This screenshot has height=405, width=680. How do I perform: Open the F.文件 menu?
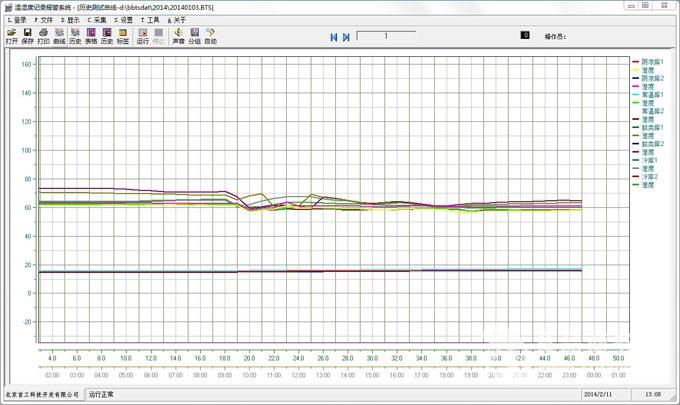point(43,20)
